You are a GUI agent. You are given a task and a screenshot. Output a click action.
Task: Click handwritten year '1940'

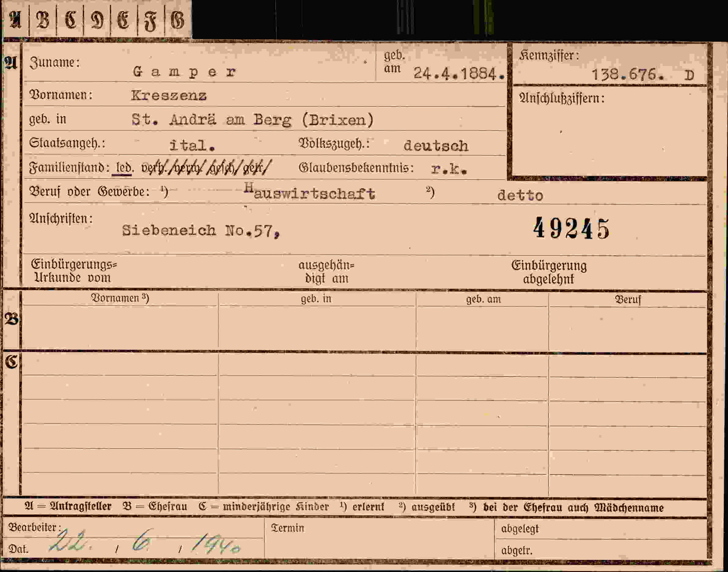click(216, 544)
